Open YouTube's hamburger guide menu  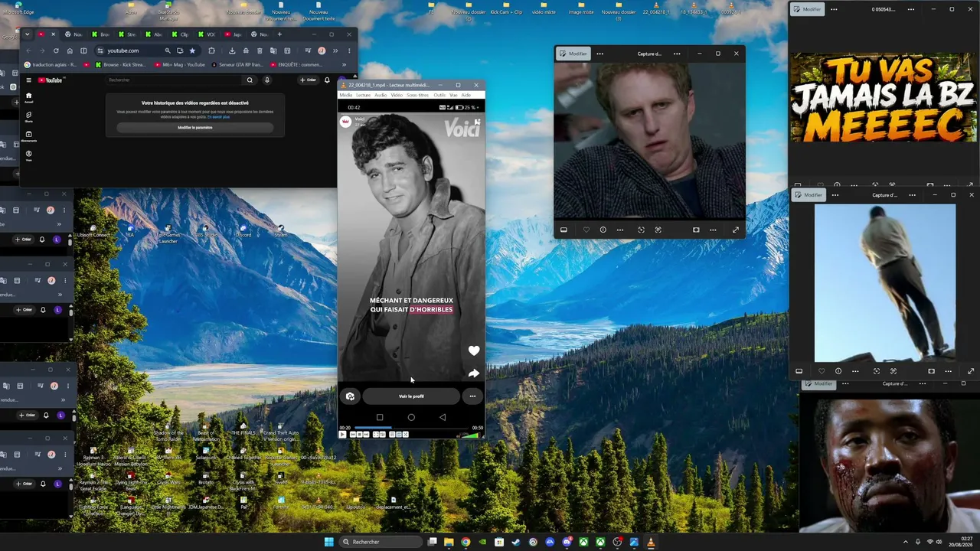[28, 80]
